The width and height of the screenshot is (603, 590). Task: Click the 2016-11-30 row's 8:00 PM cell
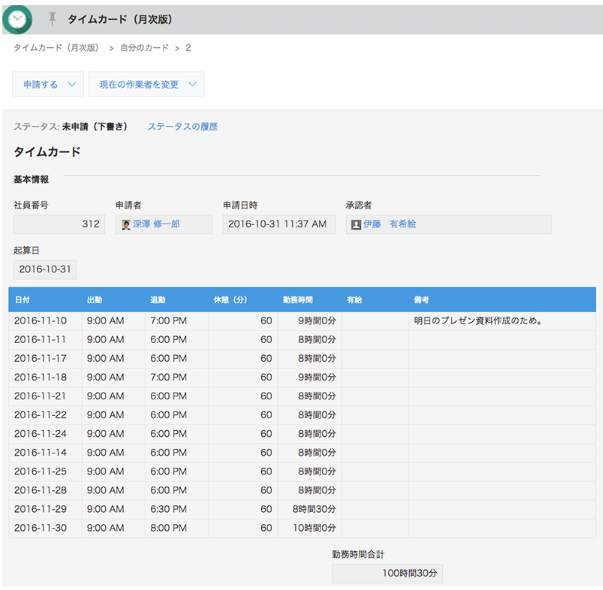pyautogui.click(x=166, y=528)
